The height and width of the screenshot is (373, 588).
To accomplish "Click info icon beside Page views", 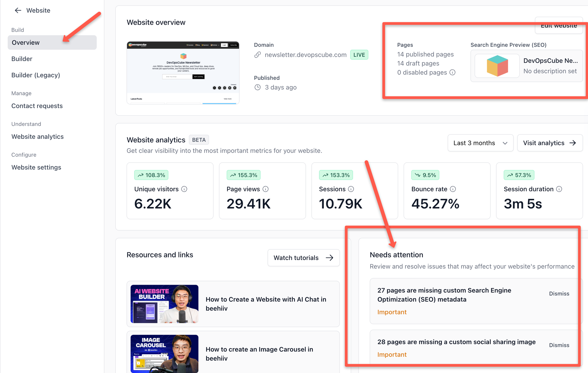I will point(265,189).
